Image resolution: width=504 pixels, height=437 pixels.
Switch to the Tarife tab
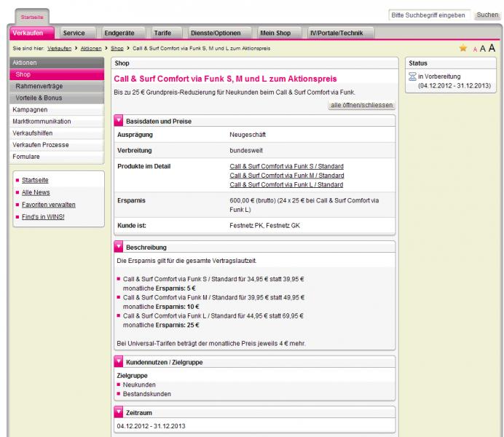[166, 33]
